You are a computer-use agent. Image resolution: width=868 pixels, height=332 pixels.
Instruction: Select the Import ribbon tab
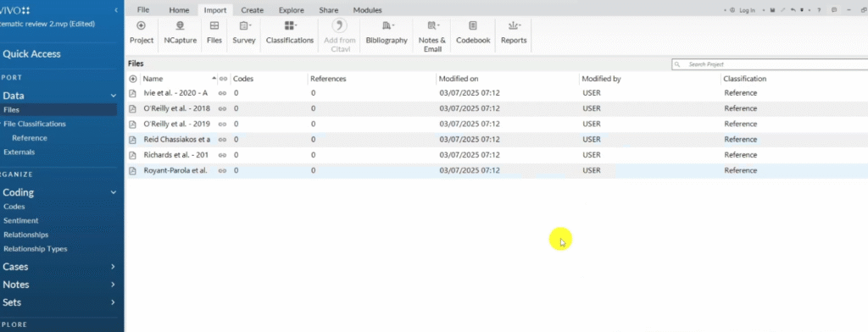(x=214, y=10)
